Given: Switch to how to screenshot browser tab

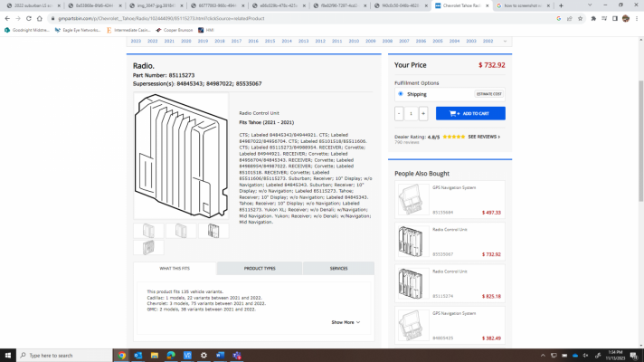Looking at the screenshot, I should [x=523, y=5].
